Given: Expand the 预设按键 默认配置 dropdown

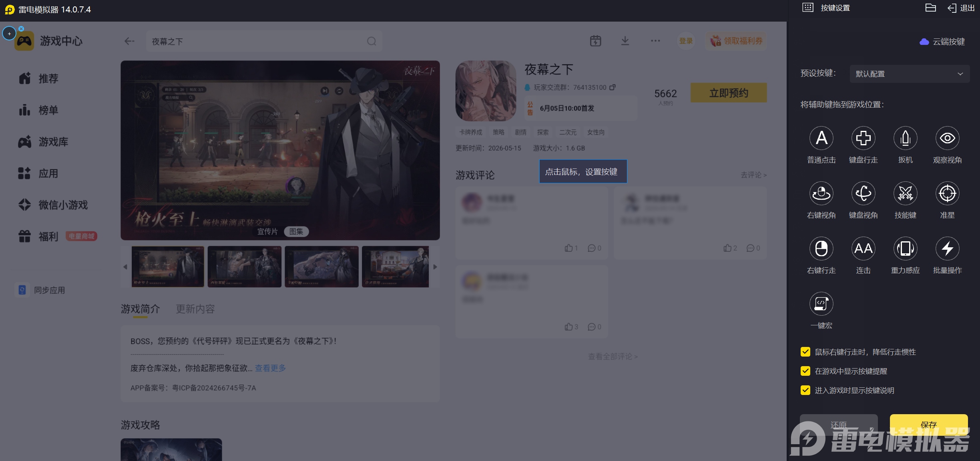Looking at the screenshot, I should pos(910,74).
